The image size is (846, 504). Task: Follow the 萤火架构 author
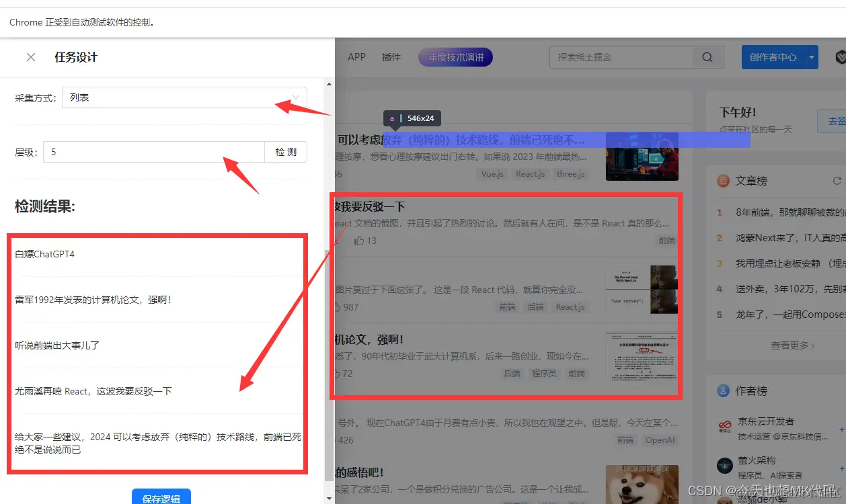click(842, 468)
